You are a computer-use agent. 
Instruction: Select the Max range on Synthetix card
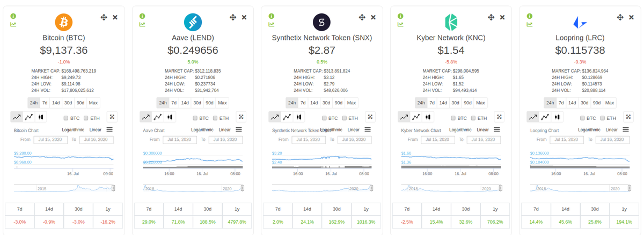coord(351,103)
